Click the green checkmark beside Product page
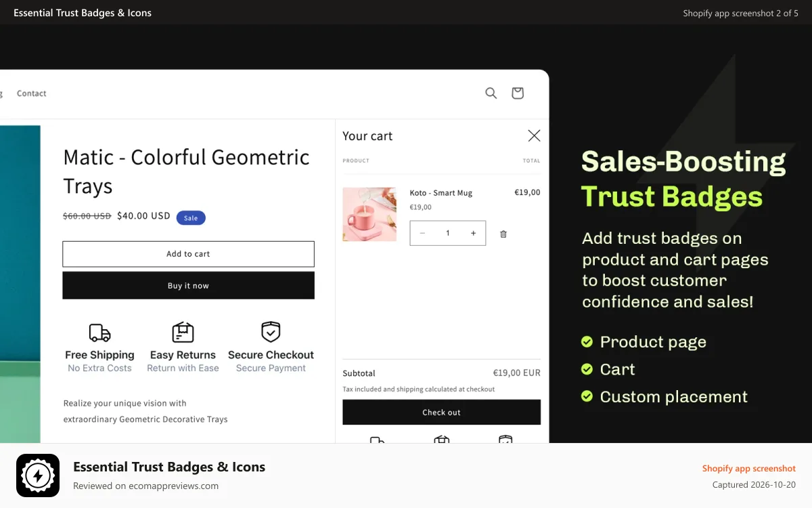This screenshot has width=812, height=508. coord(587,342)
